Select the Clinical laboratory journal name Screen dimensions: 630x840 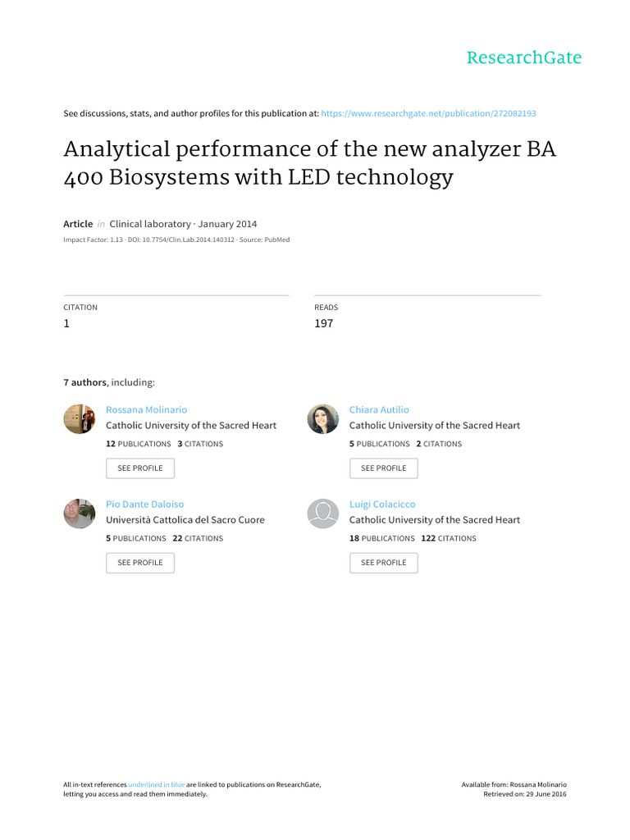[150, 224]
